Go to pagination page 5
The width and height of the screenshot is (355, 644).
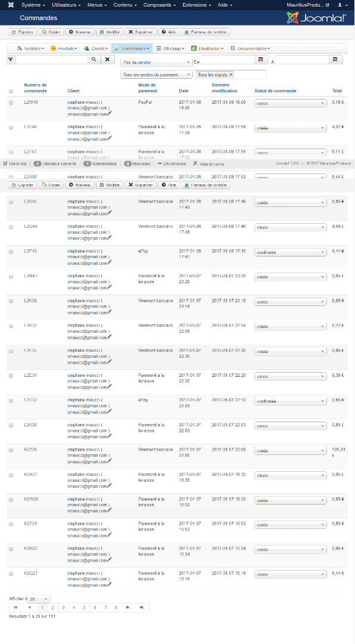tap(84, 608)
